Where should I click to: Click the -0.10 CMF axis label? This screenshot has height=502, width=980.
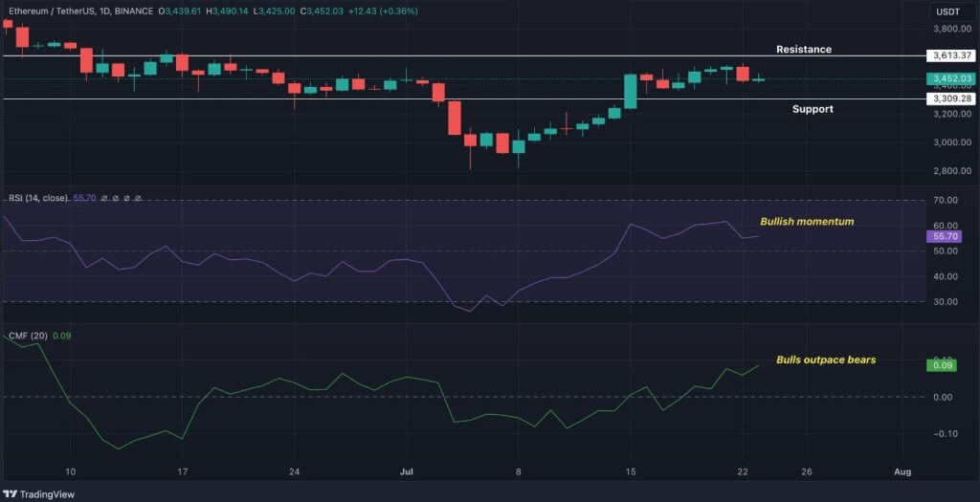943,434
